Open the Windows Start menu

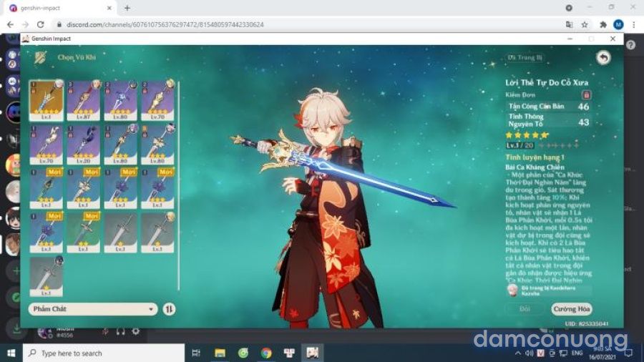pyautogui.click(x=11, y=353)
